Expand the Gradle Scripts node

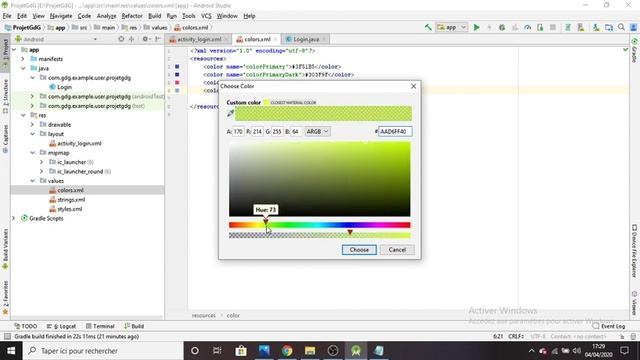point(14,218)
